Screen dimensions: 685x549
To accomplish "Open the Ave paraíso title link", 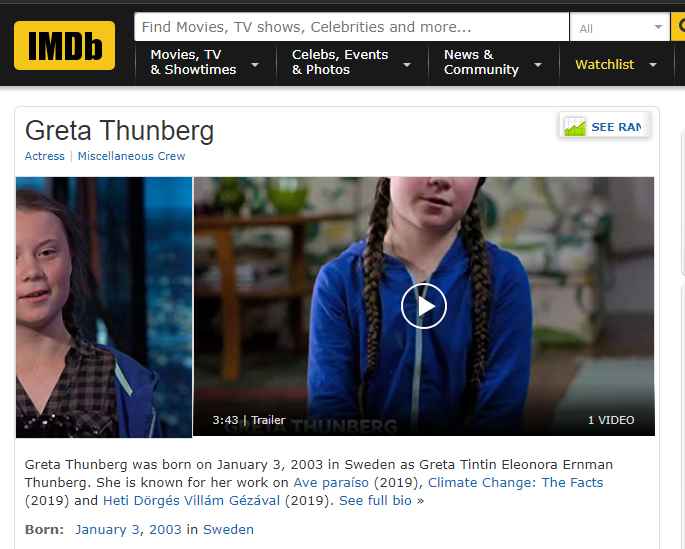I will pos(331,482).
